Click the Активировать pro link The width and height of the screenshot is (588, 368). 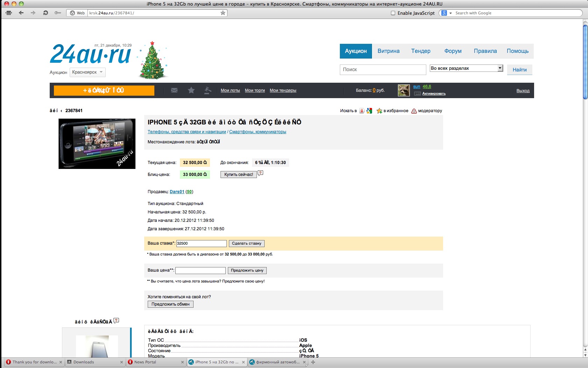coord(434,94)
